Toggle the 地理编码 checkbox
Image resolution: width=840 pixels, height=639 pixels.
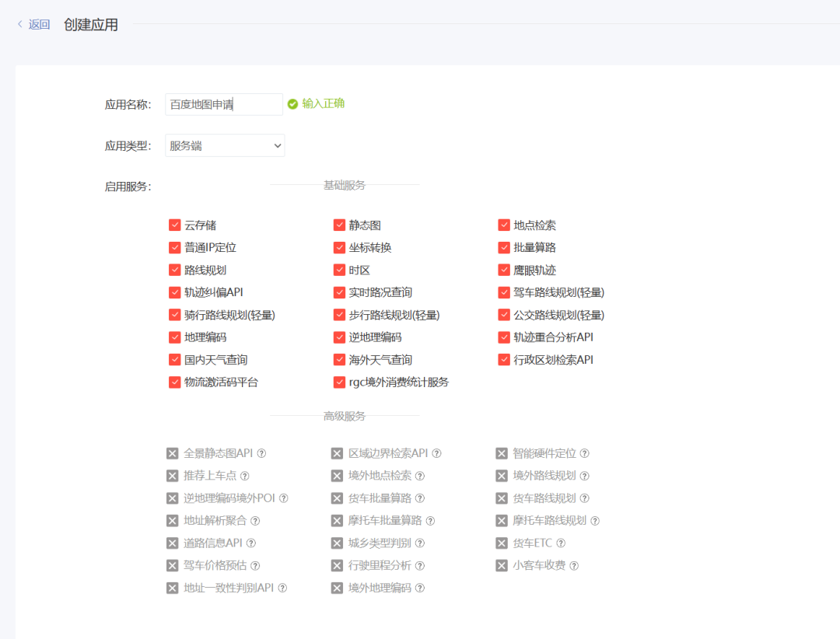tap(175, 337)
